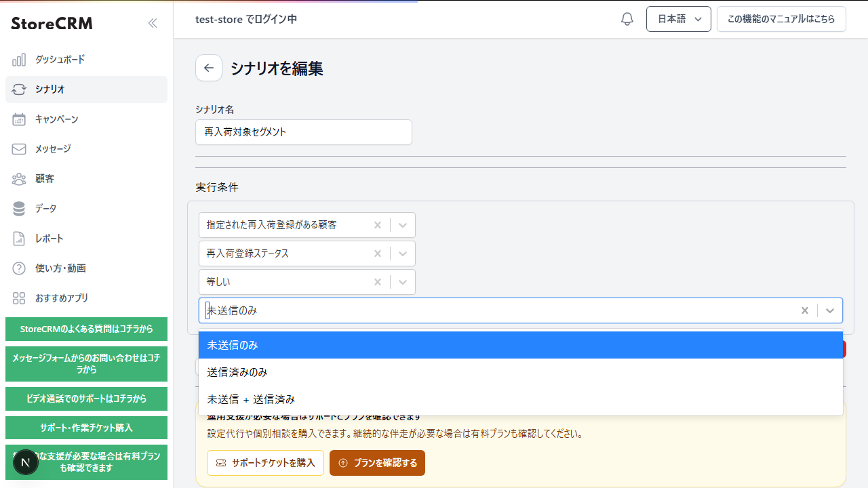Click the test-store でログイン中 text

[x=246, y=20]
